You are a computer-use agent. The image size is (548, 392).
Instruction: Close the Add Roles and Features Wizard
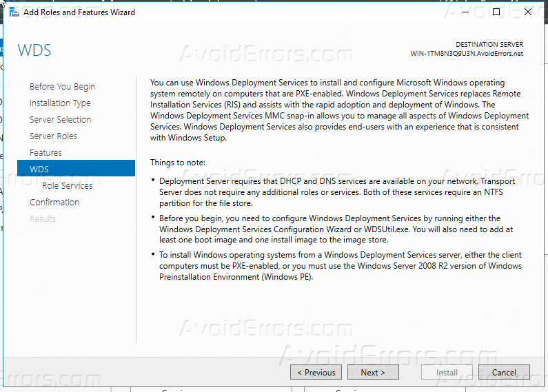tap(528, 12)
